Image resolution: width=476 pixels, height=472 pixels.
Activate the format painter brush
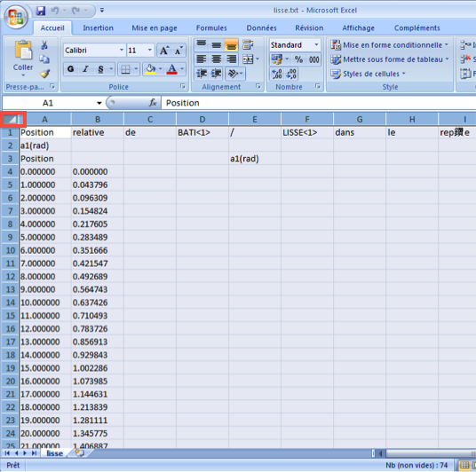click(x=44, y=74)
